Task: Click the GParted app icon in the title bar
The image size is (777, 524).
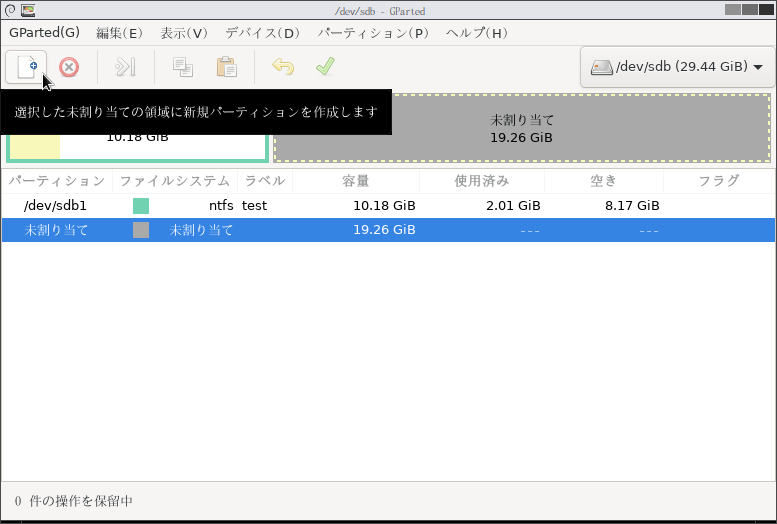Action: click(28, 10)
